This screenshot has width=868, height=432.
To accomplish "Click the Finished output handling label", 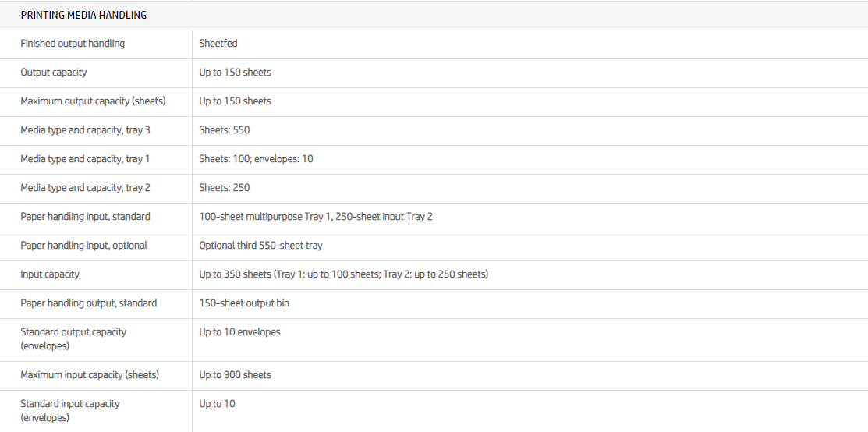I will [73, 44].
